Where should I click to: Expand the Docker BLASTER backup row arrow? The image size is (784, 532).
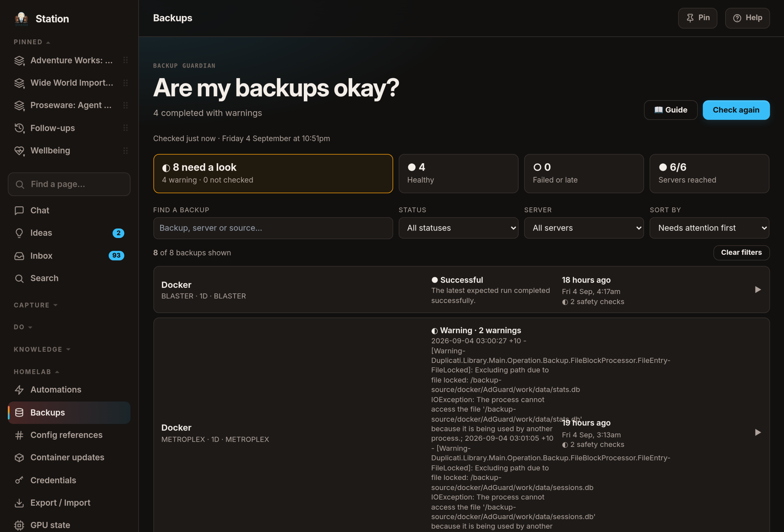pos(758,290)
